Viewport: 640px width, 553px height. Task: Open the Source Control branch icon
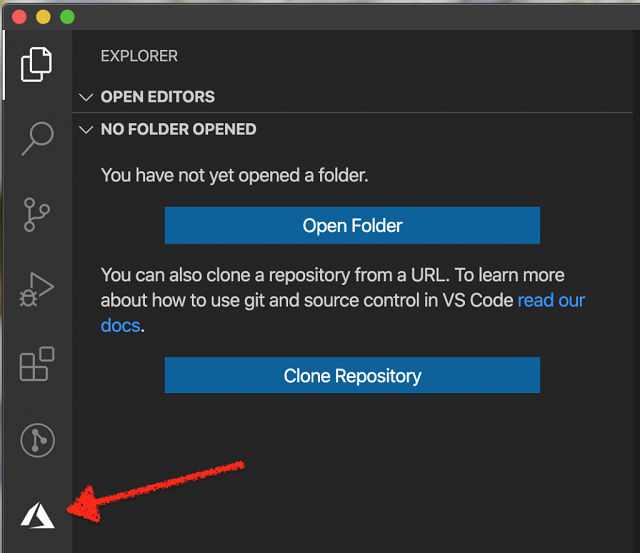point(37,215)
